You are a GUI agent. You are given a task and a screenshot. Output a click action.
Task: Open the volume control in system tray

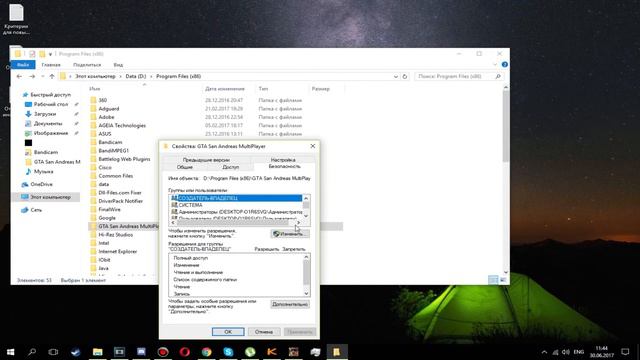566,352
